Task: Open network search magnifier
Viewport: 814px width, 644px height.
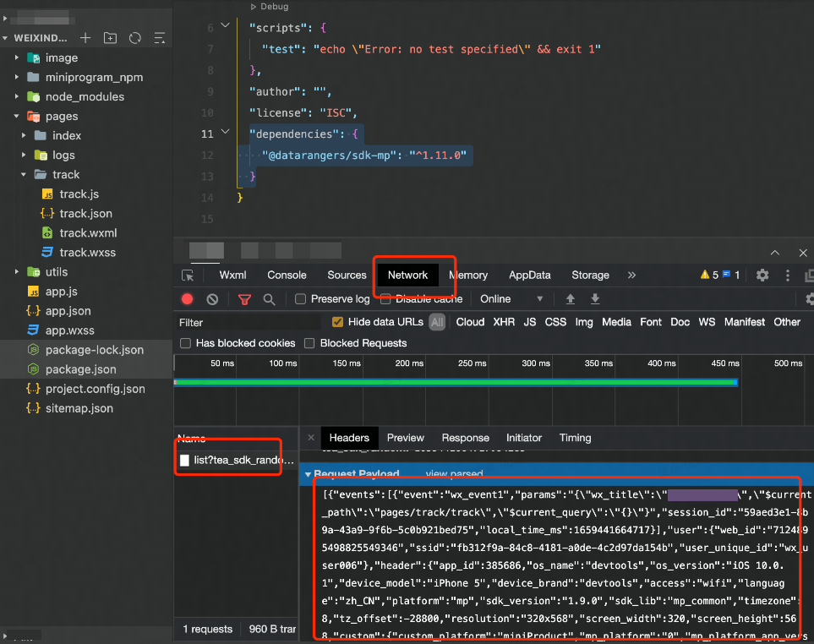Action: (269, 299)
